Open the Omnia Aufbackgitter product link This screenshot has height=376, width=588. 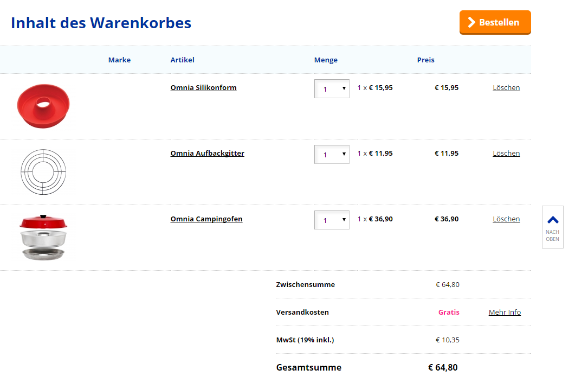pos(208,153)
